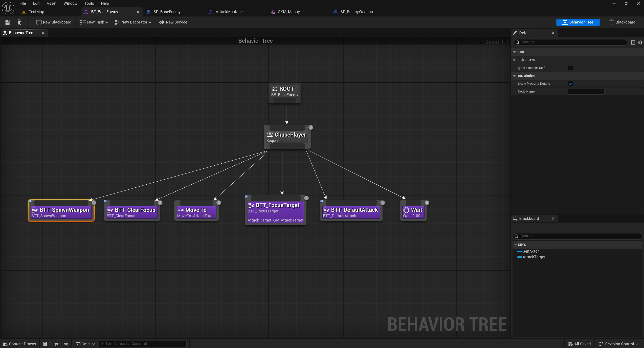644x348 pixels.
Task: Select the ChasePlayer Sequence node
Action: pos(287,137)
